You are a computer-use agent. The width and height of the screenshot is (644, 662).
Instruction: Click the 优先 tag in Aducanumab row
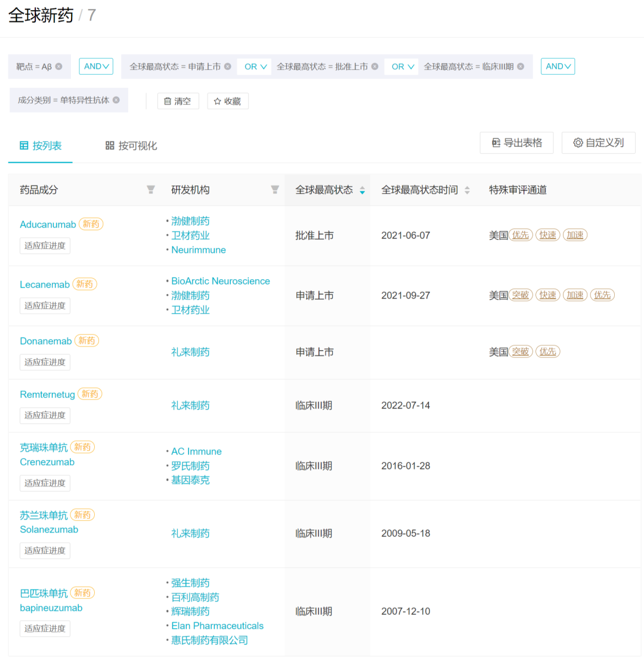point(521,235)
